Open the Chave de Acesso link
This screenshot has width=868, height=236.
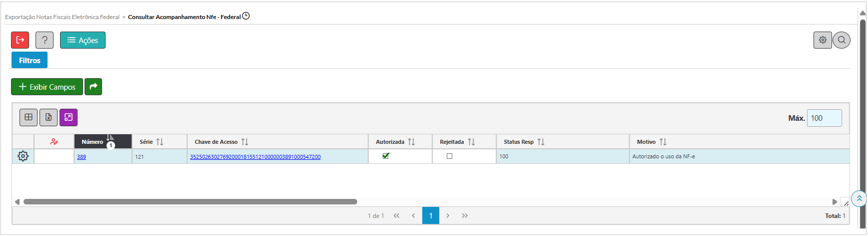point(255,157)
